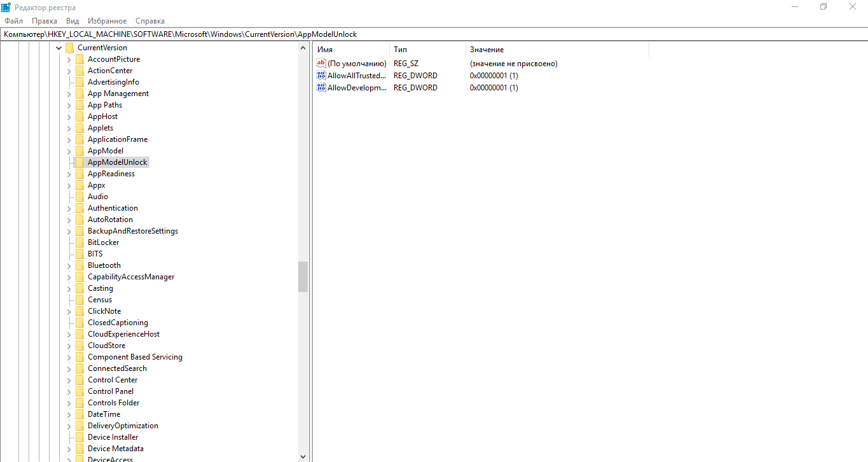Click the AppReadiness folder icon
This screenshot has width=868, height=462.
pyautogui.click(x=79, y=174)
